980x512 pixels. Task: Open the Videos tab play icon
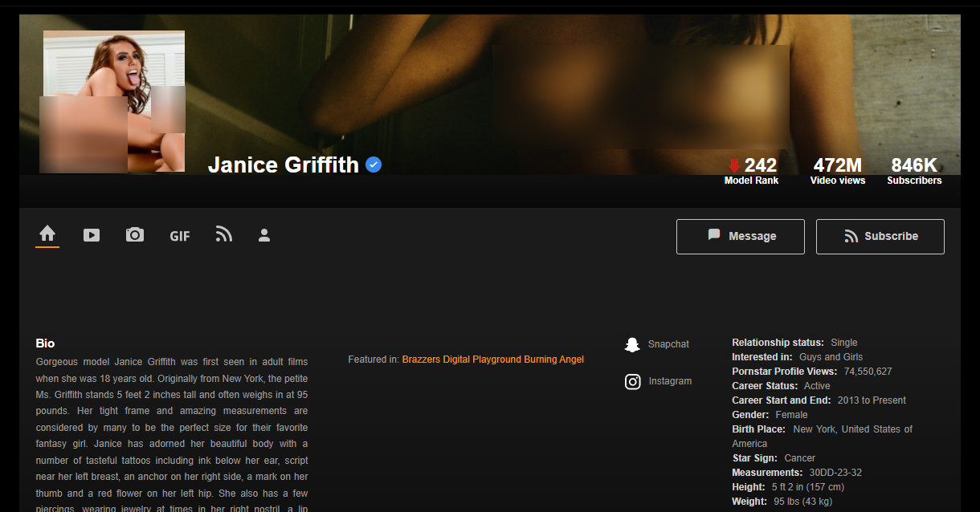click(x=92, y=235)
